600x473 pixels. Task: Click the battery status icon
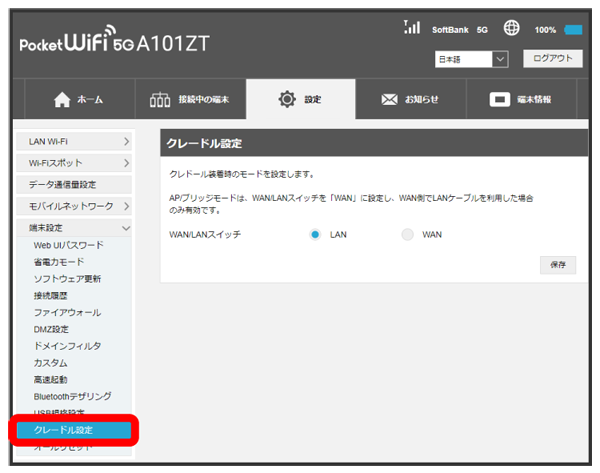tap(574, 30)
